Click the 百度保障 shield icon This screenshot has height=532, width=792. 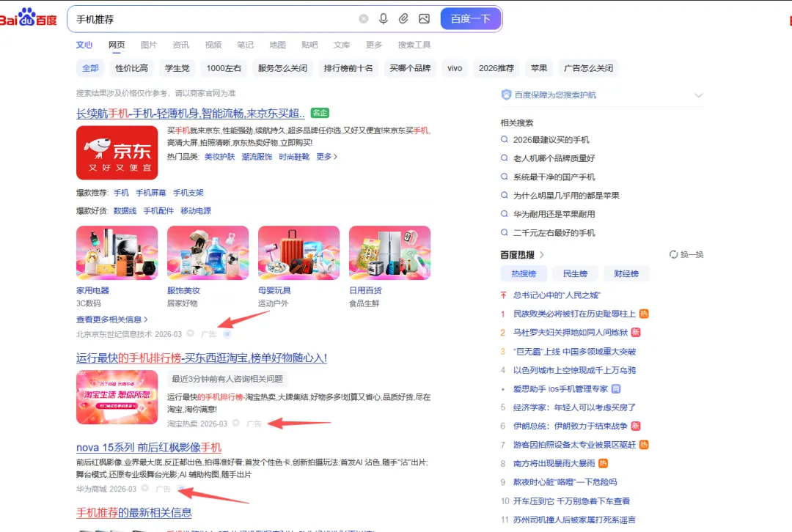[x=506, y=95]
